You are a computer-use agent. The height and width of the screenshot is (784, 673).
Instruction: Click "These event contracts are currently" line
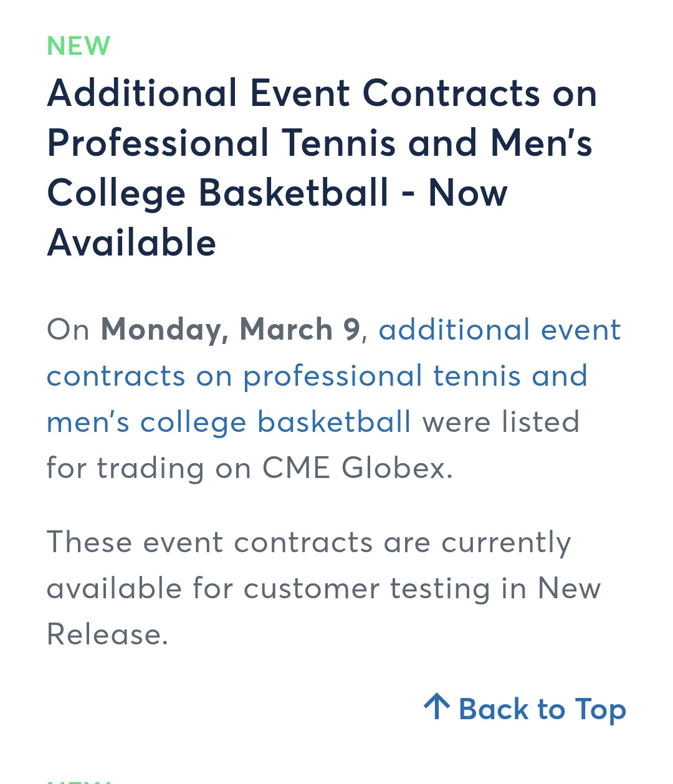click(308, 542)
